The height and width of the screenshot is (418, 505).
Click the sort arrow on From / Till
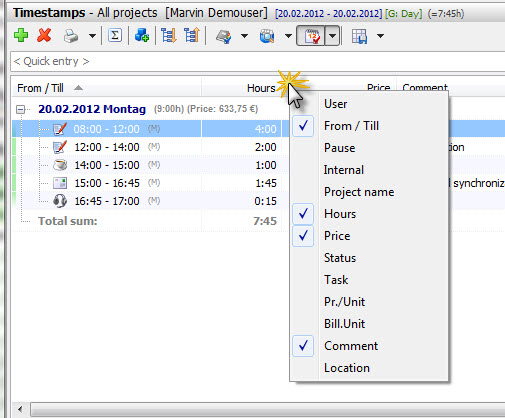point(78,88)
